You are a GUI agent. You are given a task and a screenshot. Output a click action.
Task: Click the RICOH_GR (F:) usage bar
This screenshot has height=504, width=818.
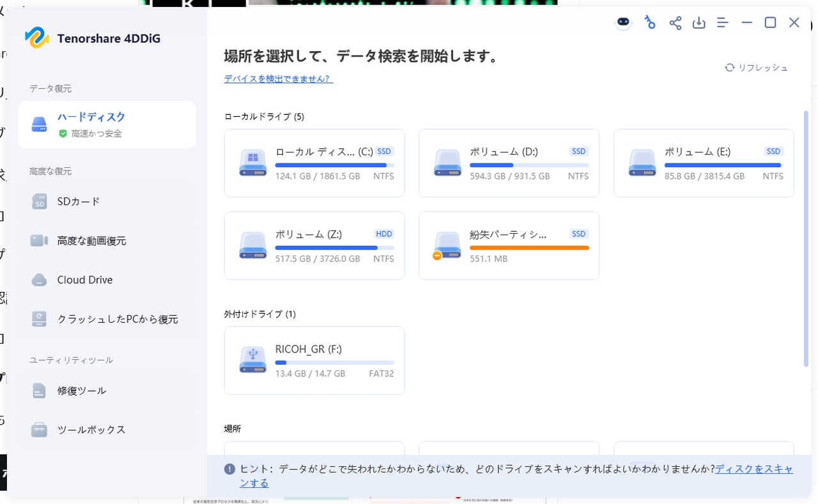click(334, 362)
